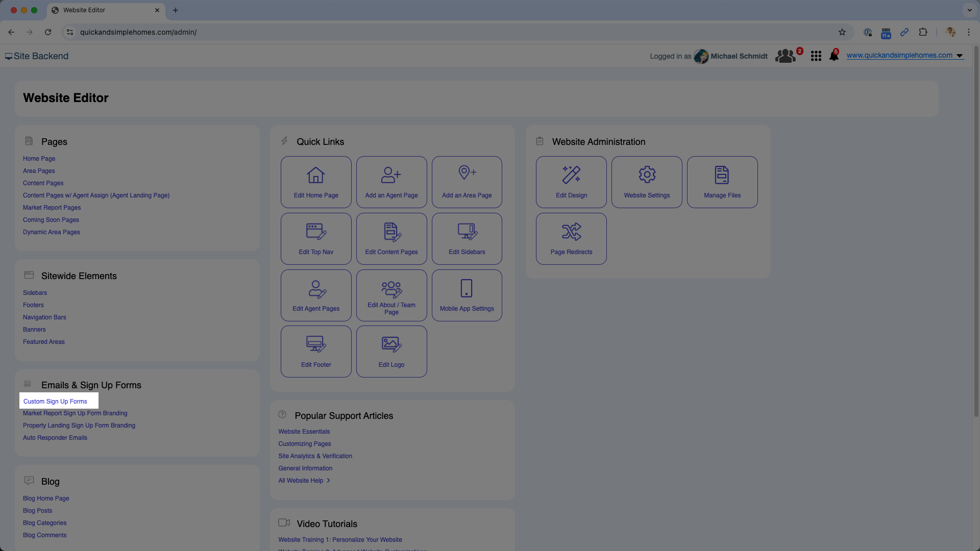Open Add an Agent Page tool
Viewport: 980px width, 551px height.
(x=391, y=182)
